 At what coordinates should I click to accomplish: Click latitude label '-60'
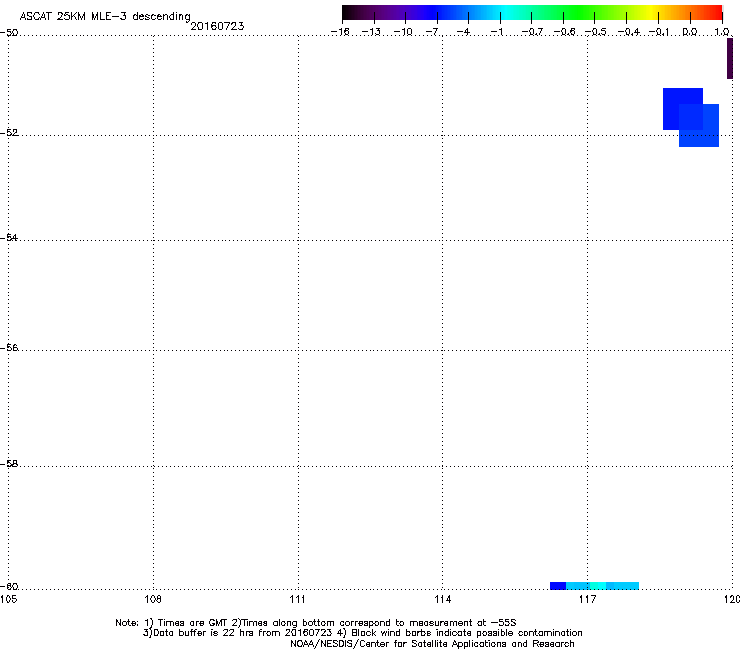coord(9,587)
